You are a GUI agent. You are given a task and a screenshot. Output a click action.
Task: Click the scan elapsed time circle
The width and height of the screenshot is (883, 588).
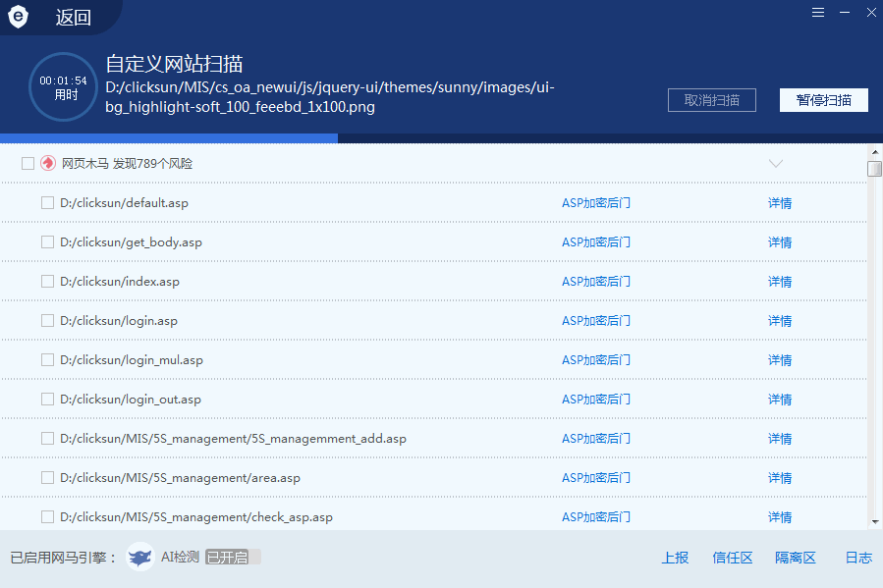(x=63, y=86)
